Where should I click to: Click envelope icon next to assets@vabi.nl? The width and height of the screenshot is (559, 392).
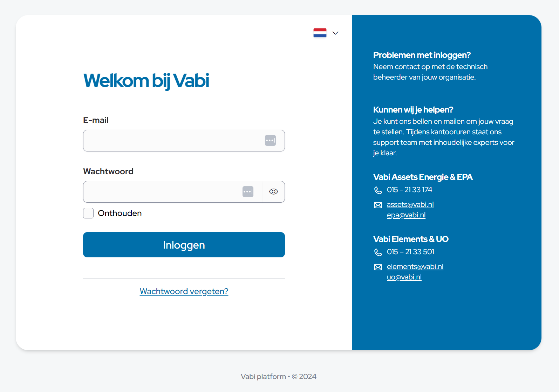click(378, 205)
